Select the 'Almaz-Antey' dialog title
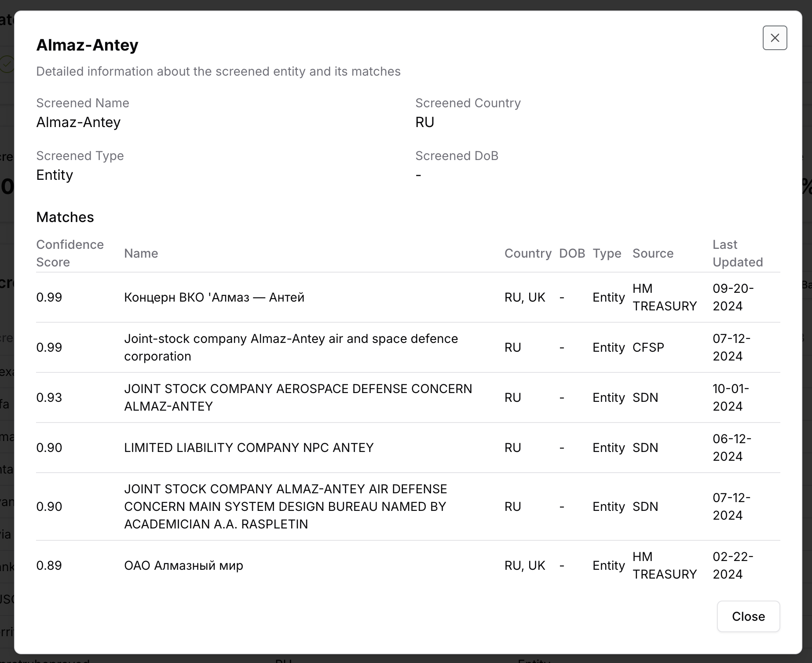Screen dimensions: 812x663 [x=87, y=45]
